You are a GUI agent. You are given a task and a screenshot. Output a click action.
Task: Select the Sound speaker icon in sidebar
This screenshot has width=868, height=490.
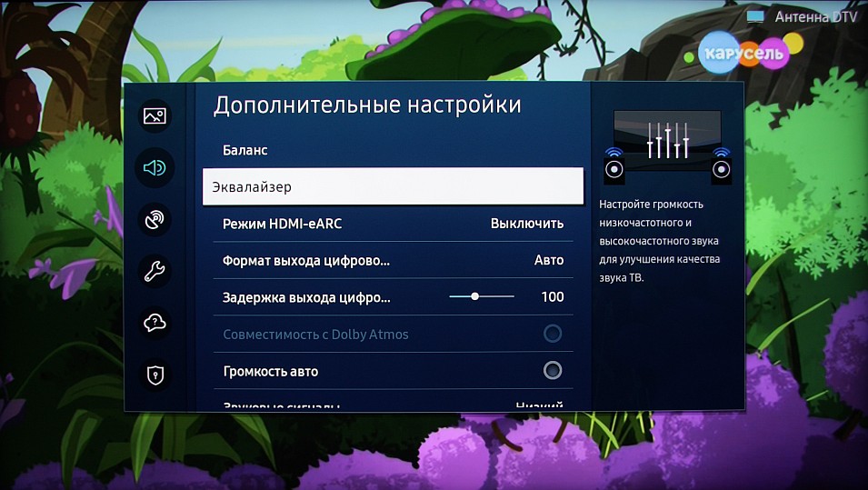coord(155,167)
